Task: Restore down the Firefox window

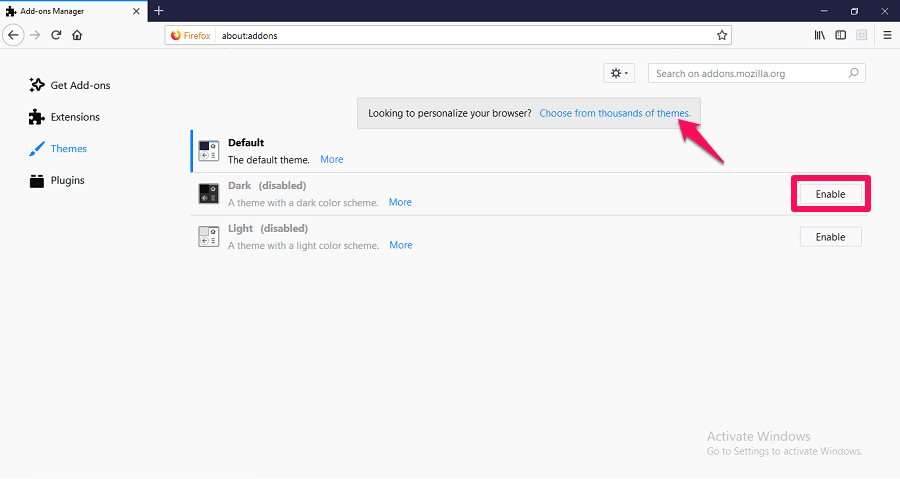Action: (854, 11)
